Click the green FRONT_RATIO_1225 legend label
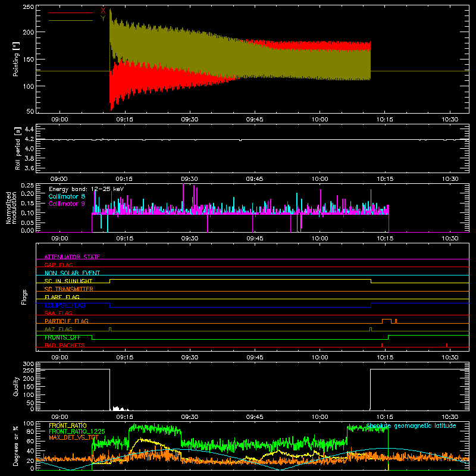 click(x=77, y=431)
